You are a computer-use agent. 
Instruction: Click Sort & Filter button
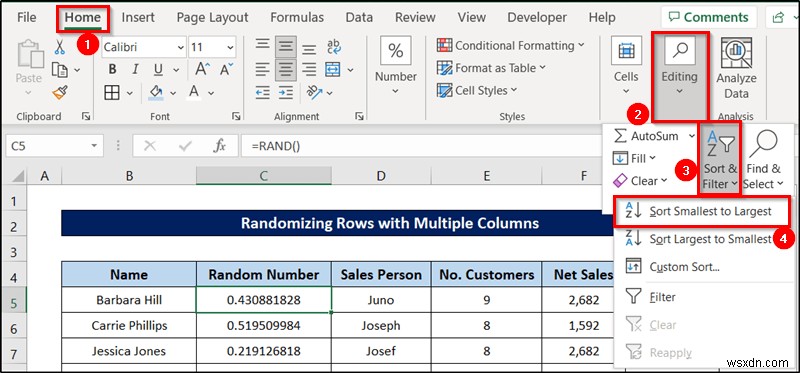click(x=720, y=158)
